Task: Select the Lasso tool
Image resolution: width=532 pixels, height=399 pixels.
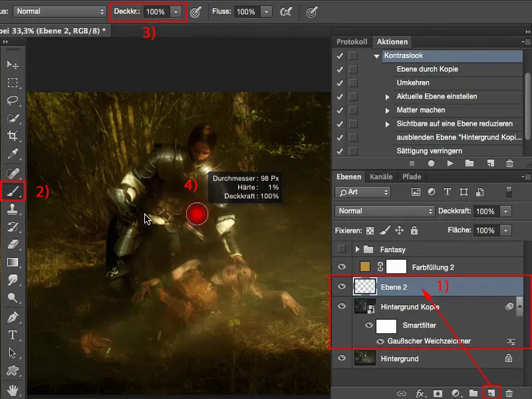Action: (x=13, y=100)
